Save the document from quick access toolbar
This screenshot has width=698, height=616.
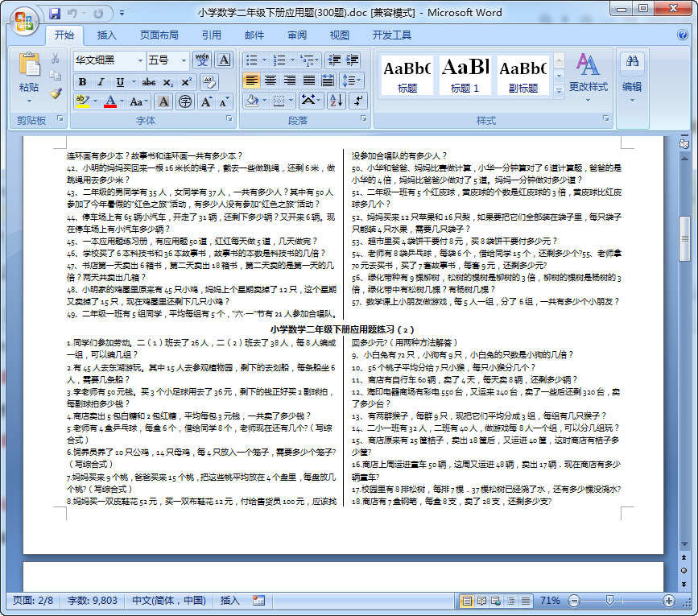pyautogui.click(x=54, y=14)
